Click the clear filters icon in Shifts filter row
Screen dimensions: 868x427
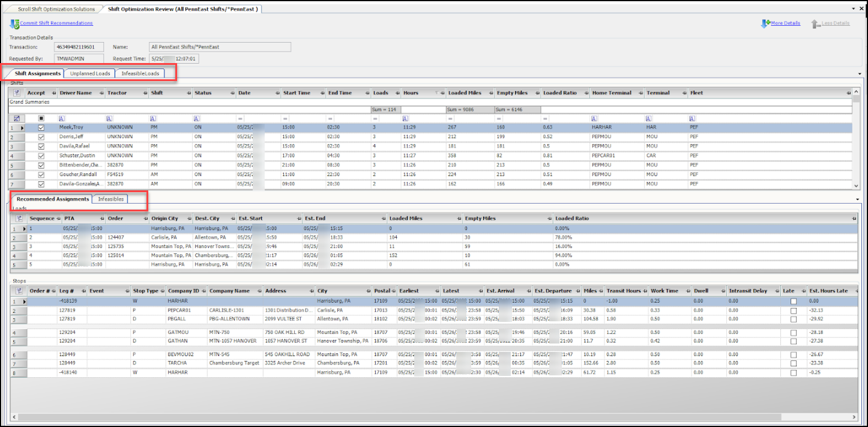(x=17, y=118)
